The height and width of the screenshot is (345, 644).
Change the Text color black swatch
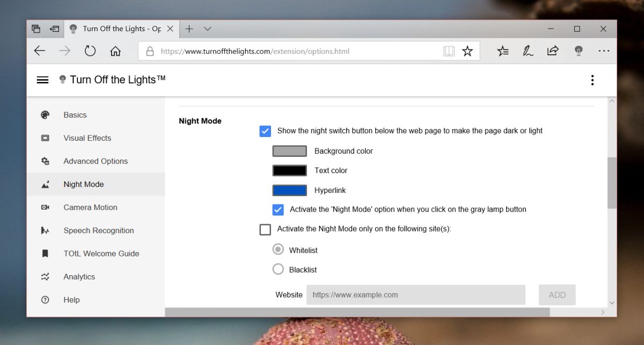290,170
